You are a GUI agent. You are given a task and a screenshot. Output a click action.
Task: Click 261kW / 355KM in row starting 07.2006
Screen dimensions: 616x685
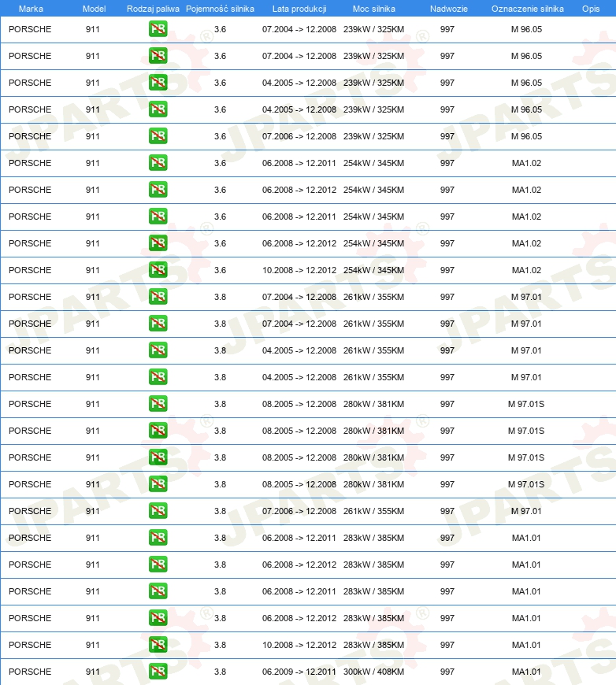pos(373,511)
